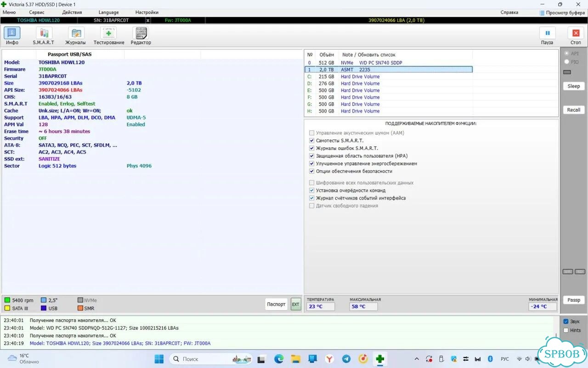Click the gray NVMe indicator square
588x368 pixels.
[x=80, y=300]
